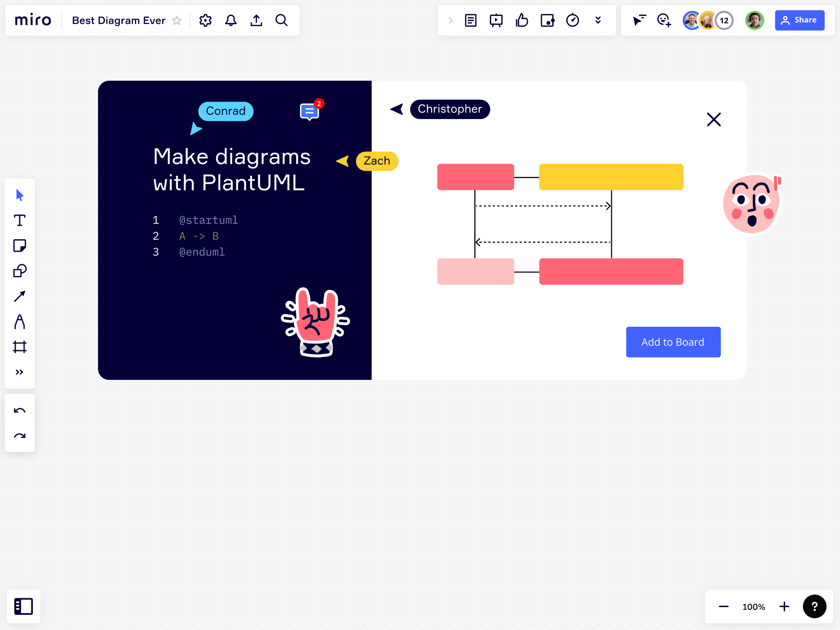Select the cursor/select tool
This screenshot has width=840, height=630.
tap(20, 195)
